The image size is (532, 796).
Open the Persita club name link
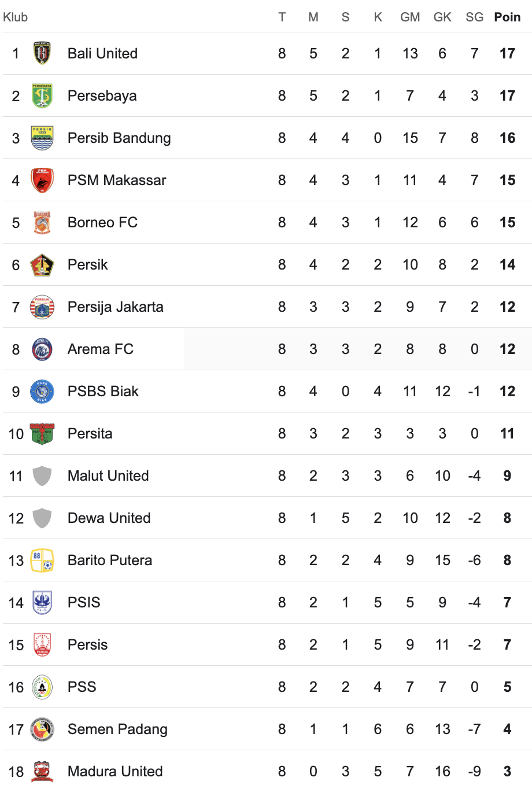click(90, 433)
